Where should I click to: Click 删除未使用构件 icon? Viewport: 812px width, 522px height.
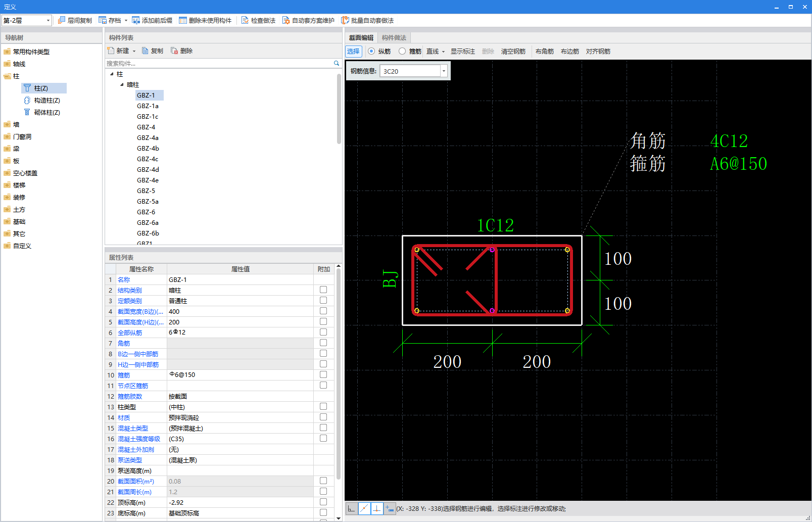[183, 20]
